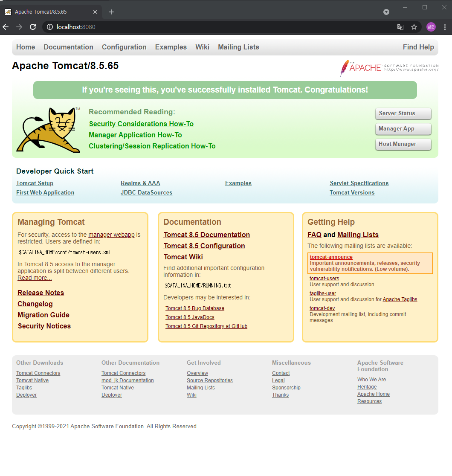Click the Host Manager button

pyautogui.click(x=403, y=144)
